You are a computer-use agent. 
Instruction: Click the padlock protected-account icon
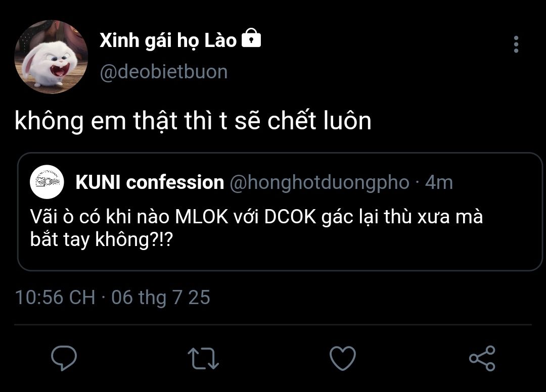pos(251,39)
